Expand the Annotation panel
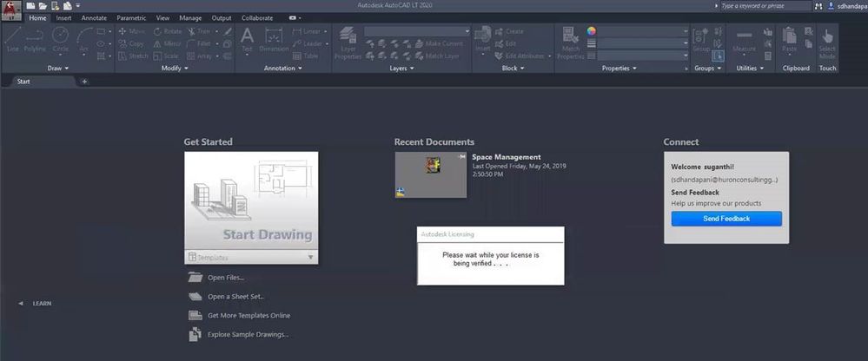The image size is (868, 361). (x=283, y=68)
